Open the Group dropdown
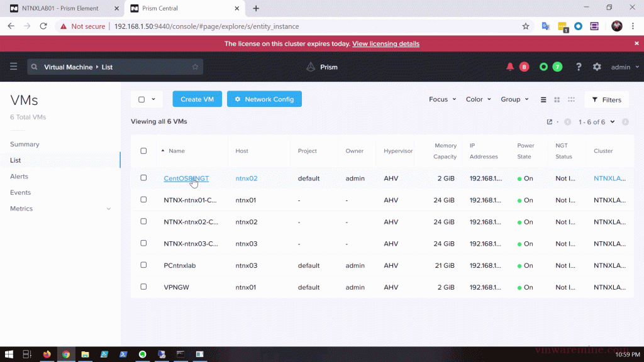 pyautogui.click(x=514, y=99)
